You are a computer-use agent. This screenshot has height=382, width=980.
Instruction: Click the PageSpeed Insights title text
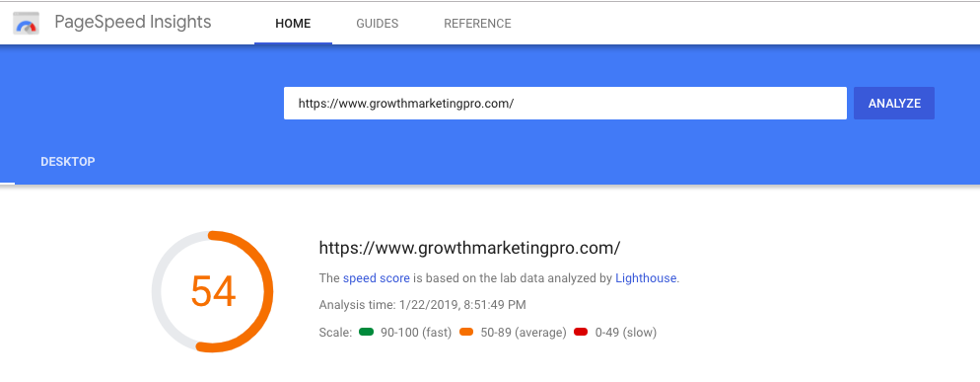pos(132,23)
